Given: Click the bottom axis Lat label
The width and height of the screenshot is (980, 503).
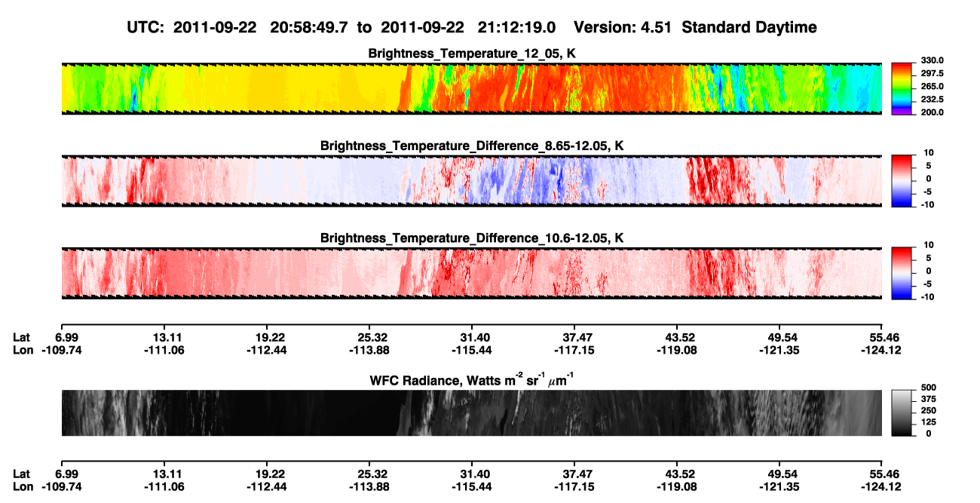Looking at the screenshot, I should [23, 474].
